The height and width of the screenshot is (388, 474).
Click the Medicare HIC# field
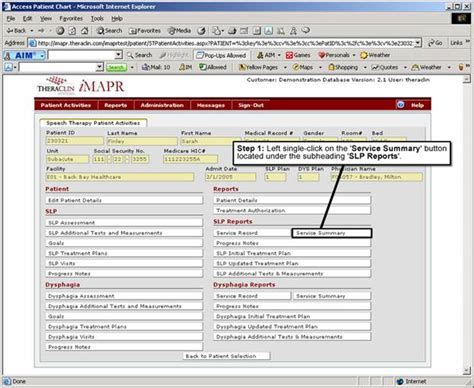[191, 159]
